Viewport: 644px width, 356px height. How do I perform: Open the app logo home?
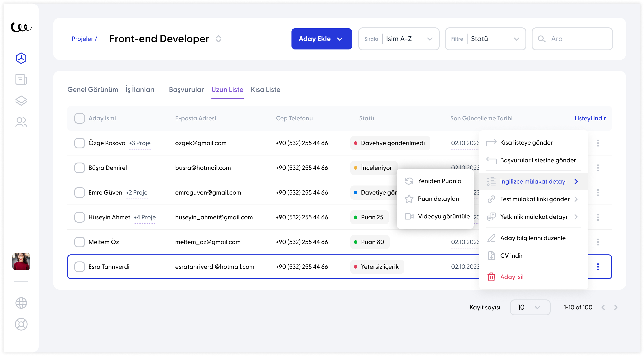(x=21, y=27)
